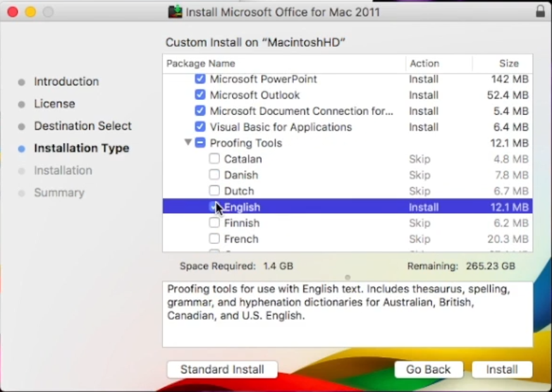Select the Proofing Tools row label
Screen dimensions: 552x392
246,144
